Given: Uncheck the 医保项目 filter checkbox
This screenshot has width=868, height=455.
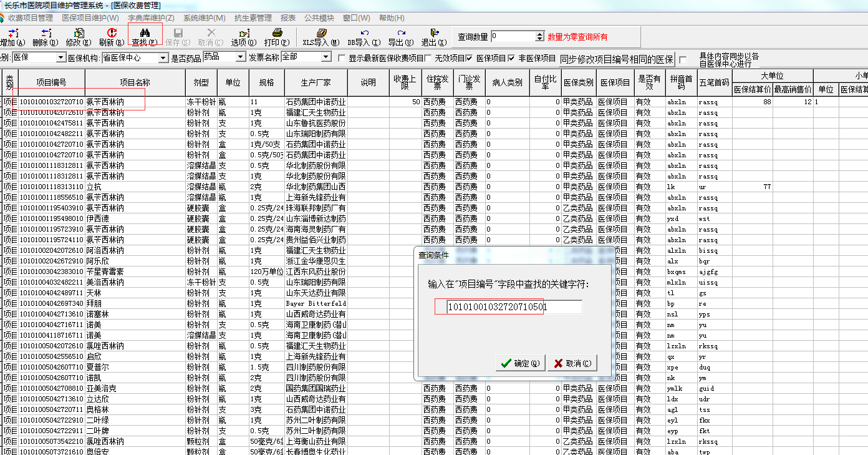Looking at the screenshot, I should click(470, 58).
